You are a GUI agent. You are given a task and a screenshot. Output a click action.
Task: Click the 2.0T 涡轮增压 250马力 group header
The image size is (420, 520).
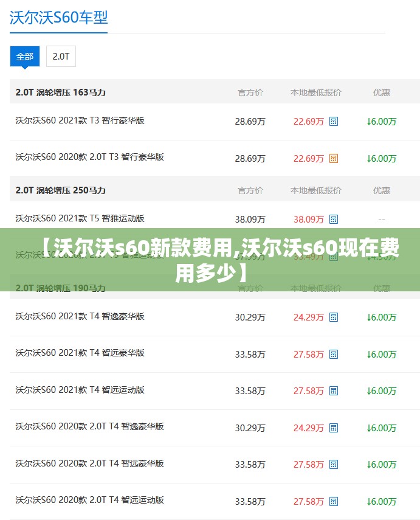click(60, 190)
